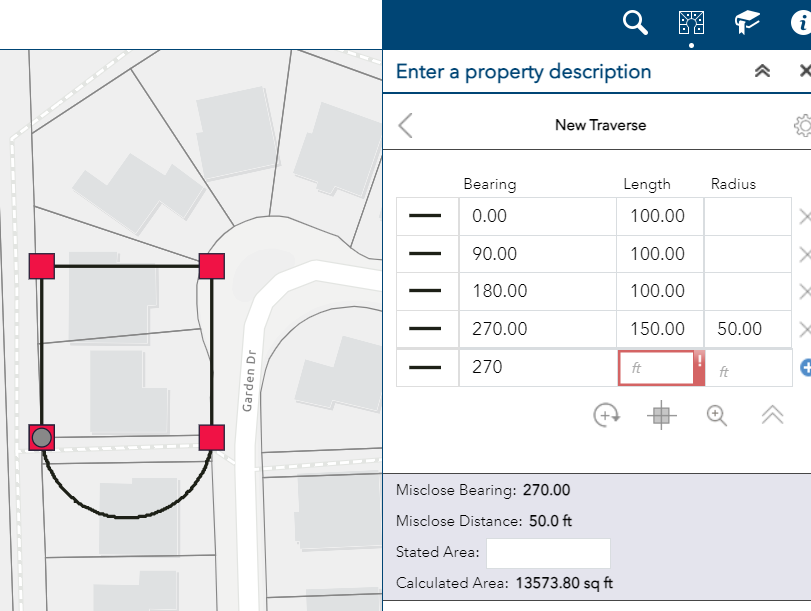811x611 pixels.
Task: Edit the new row bearing 270
Action: click(x=538, y=367)
